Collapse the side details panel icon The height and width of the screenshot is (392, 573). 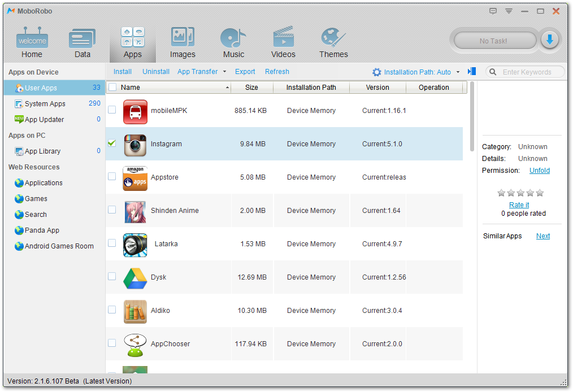point(472,71)
